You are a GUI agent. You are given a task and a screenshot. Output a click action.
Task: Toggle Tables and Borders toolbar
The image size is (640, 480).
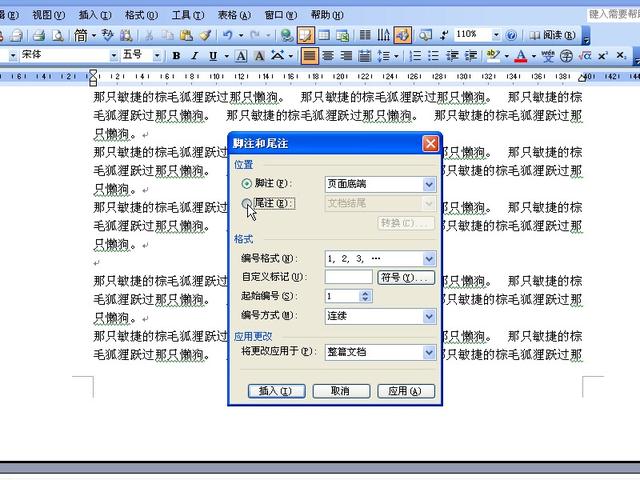click(306, 36)
